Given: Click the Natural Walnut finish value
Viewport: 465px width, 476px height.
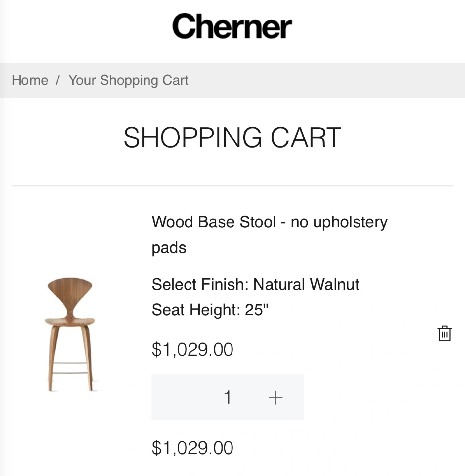Looking at the screenshot, I should pyautogui.click(x=306, y=284).
